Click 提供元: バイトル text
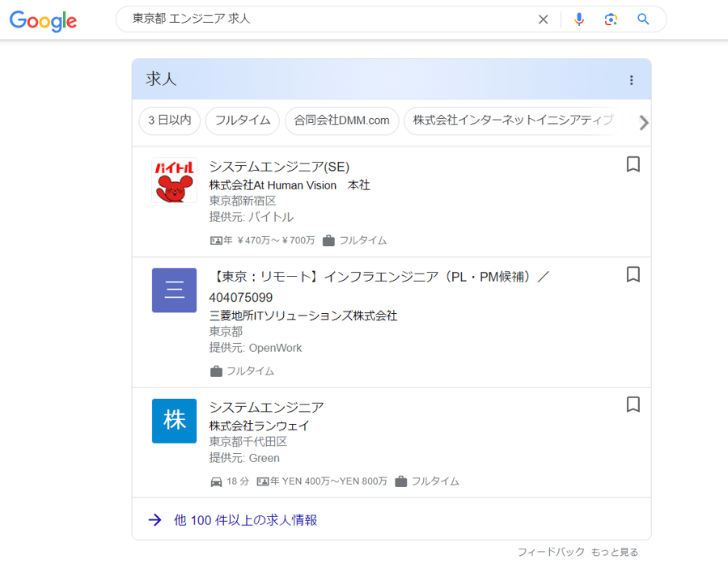This screenshot has width=728, height=568. pyautogui.click(x=252, y=217)
